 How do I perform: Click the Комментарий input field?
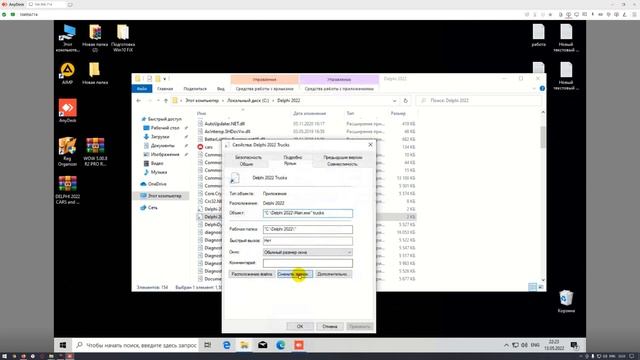coord(308,263)
